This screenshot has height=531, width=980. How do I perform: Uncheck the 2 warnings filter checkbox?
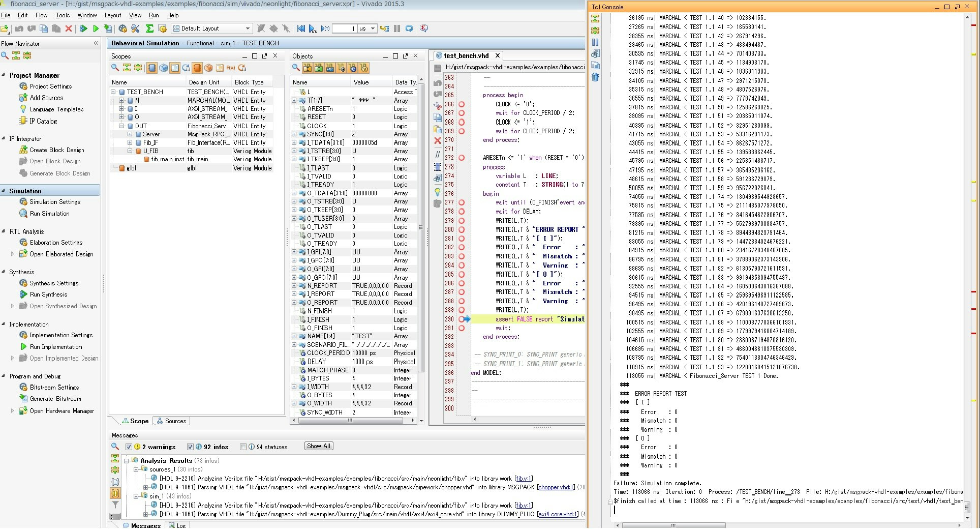pos(129,447)
